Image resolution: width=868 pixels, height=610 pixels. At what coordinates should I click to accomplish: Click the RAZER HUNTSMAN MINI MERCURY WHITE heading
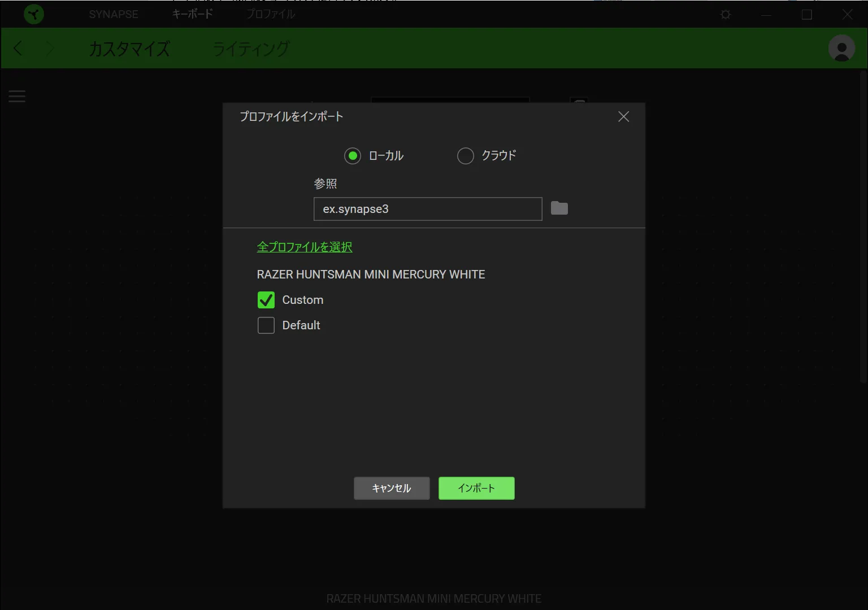[x=371, y=274]
